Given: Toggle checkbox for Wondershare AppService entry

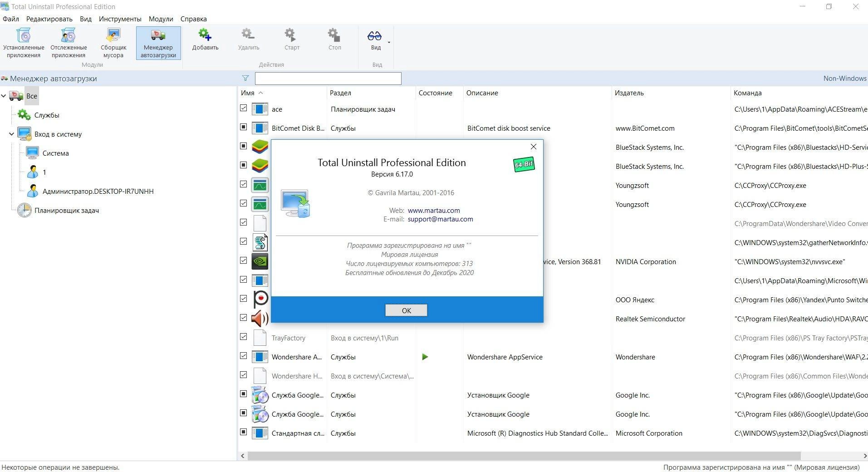Looking at the screenshot, I should point(244,356).
